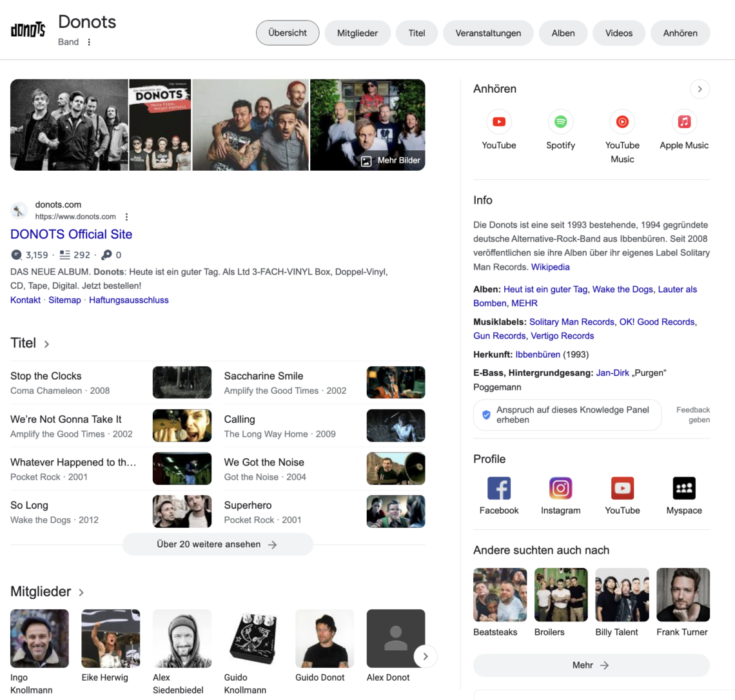This screenshot has height=700, width=735.
Task: Click the key icon showing 0
Action: coord(106,255)
